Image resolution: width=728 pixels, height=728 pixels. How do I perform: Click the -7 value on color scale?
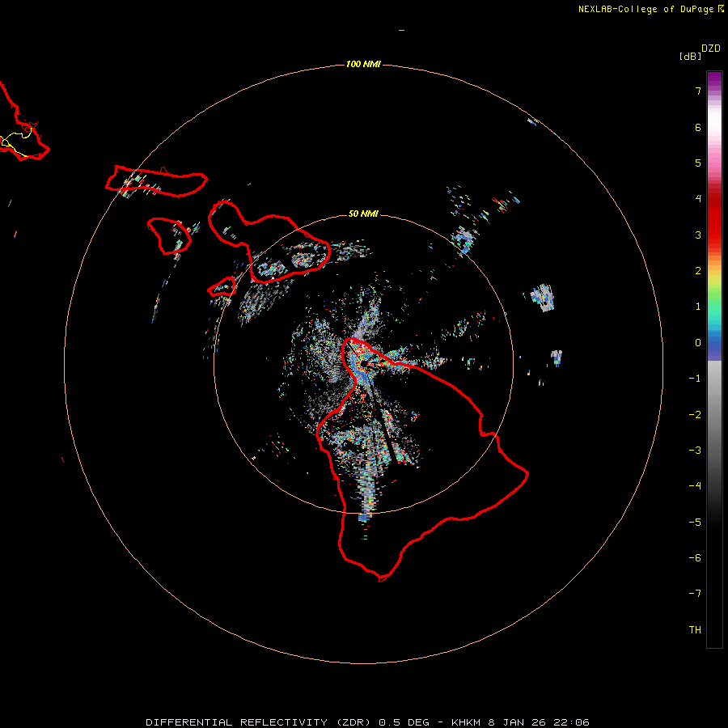coord(695,594)
